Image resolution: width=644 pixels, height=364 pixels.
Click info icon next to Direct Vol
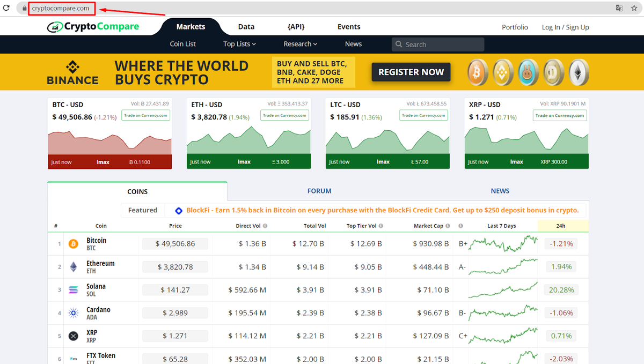(265, 226)
